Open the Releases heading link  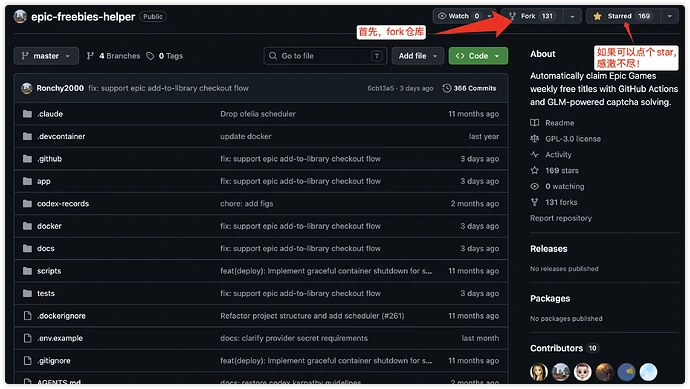[x=548, y=249]
